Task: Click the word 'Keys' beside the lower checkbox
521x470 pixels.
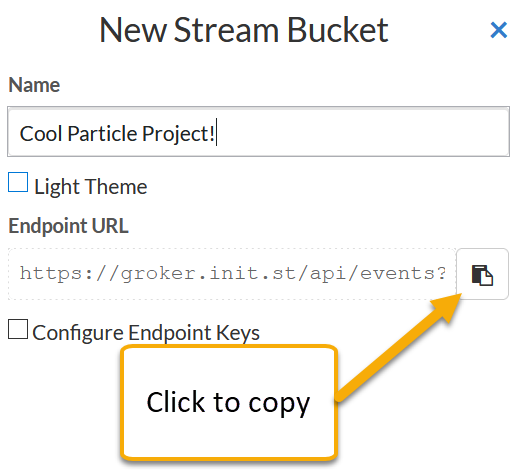Action: pyautogui.click(x=238, y=333)
